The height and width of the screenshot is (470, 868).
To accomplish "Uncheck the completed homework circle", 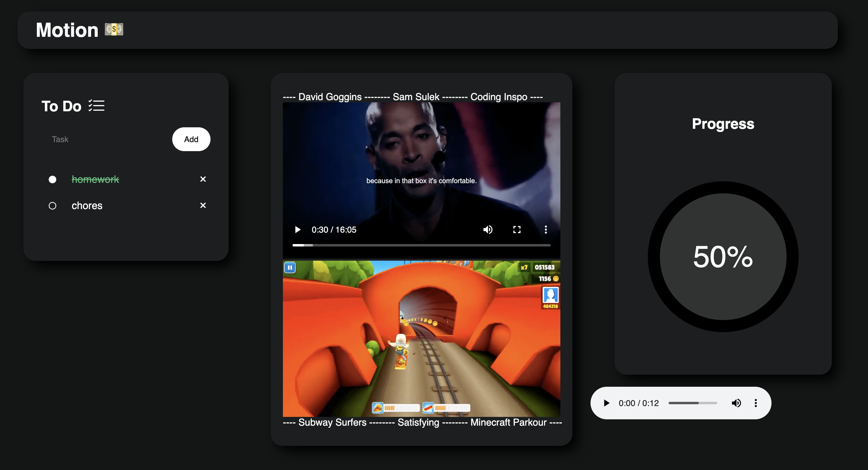I will [52, 179].
